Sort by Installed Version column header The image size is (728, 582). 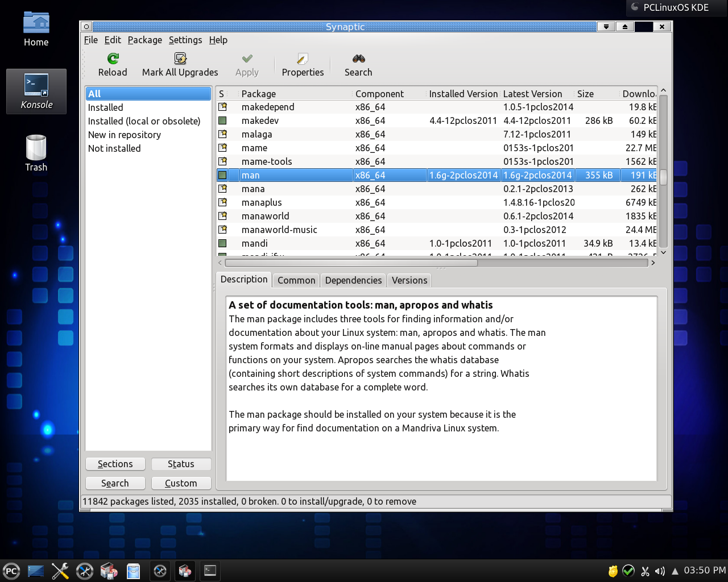pos(464,94)
